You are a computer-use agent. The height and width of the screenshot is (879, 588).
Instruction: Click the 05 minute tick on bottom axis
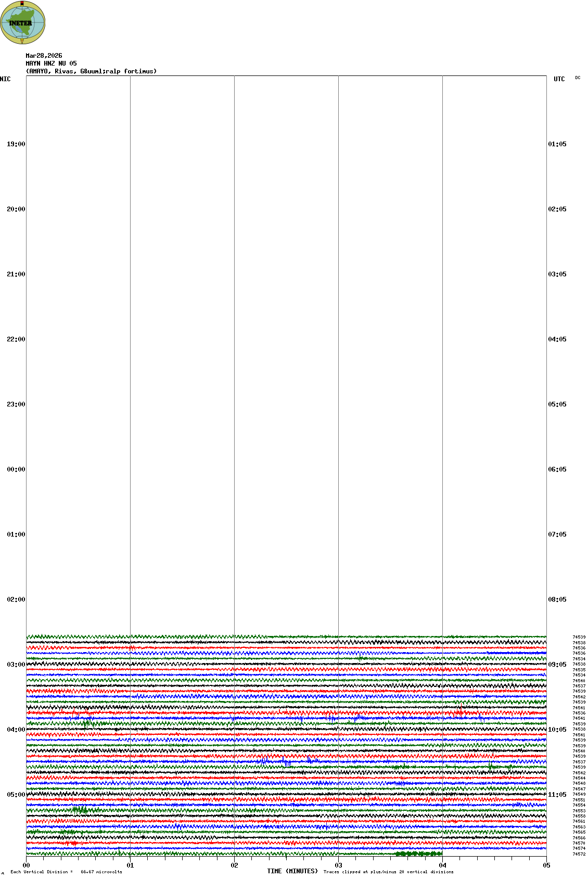click(546, 865)
